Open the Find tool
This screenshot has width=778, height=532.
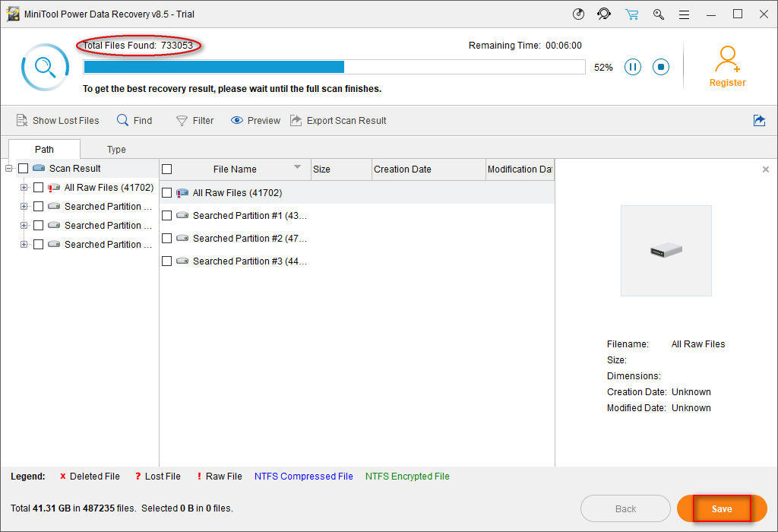[x=134, y=121]
